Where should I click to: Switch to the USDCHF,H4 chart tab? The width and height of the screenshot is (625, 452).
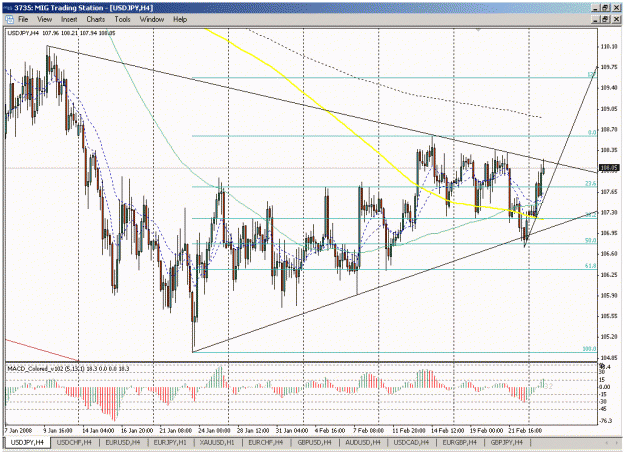tap(74, 442)
